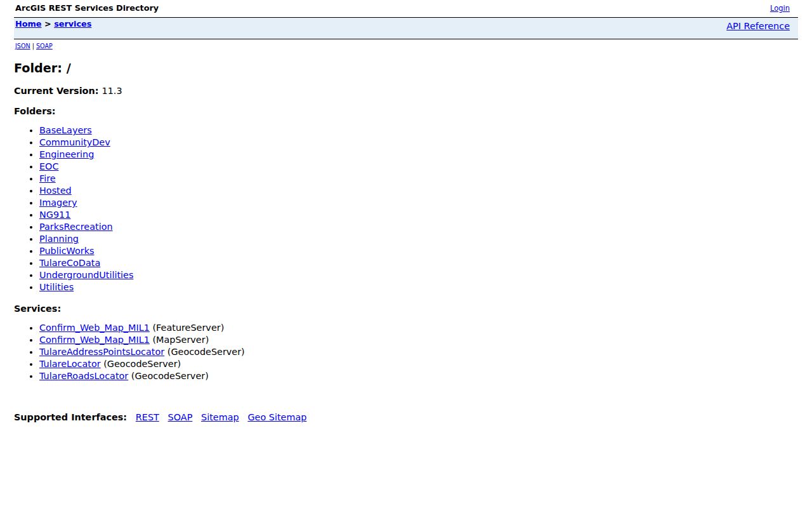Open the Sitemap link
Screen dimensions: 812x508
coord(220,417)
